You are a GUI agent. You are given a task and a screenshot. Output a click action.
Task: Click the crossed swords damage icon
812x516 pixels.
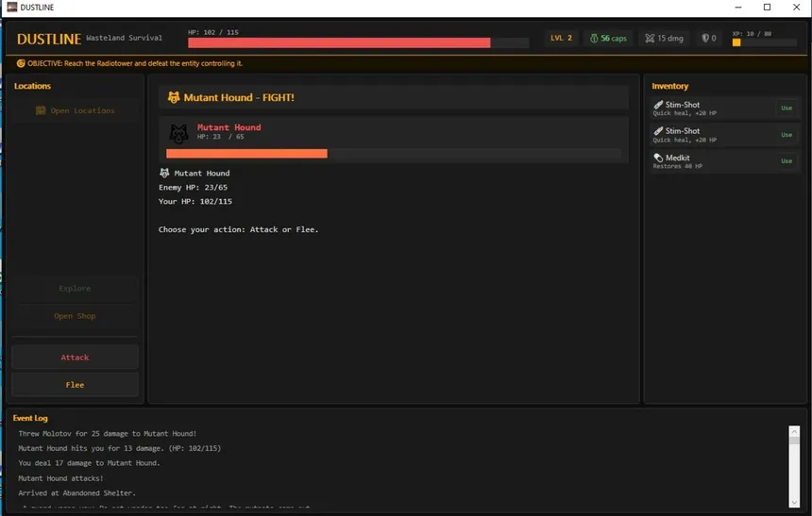click(x=649, y=39)
